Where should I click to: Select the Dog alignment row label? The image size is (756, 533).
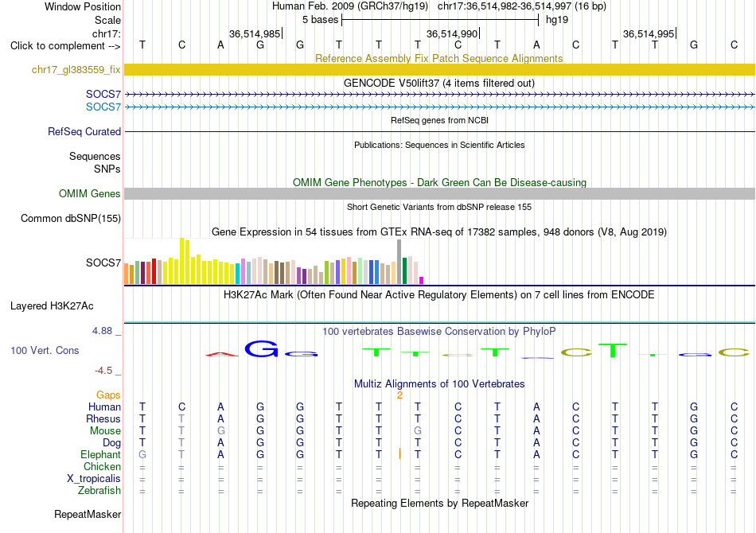[111, 443]
